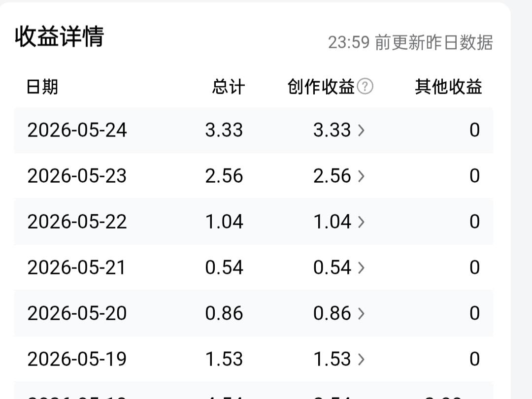Click the 23:59 前更新昨日数据 notice
The height and width of the screenshot is (399, 532).
[x=410, y=43]
